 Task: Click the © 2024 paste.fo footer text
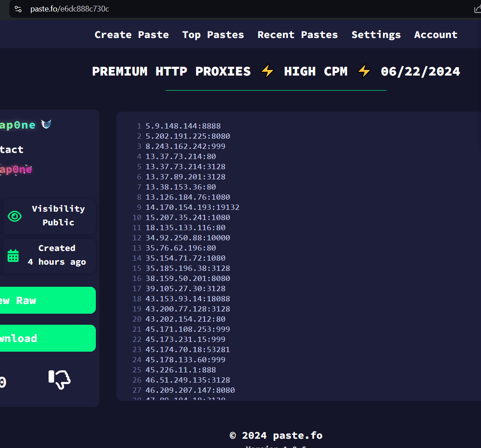[276, 436]
